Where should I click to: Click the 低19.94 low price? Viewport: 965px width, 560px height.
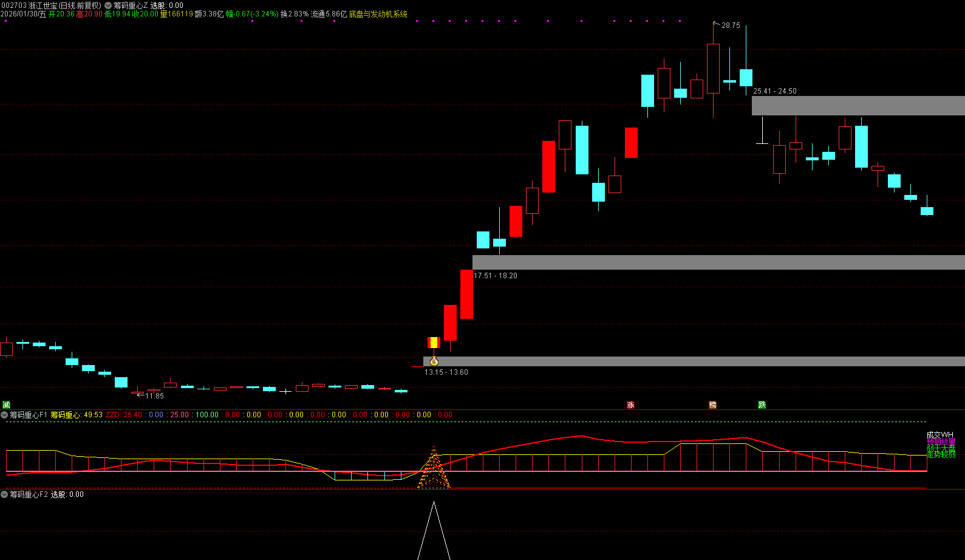click(117, 14)
